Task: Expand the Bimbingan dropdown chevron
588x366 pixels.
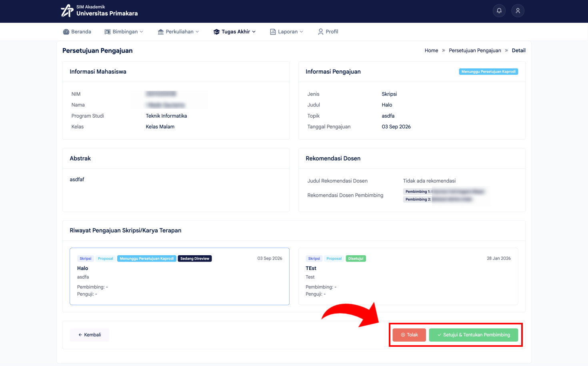Action: pyautogui.click(x=141, y=32)
